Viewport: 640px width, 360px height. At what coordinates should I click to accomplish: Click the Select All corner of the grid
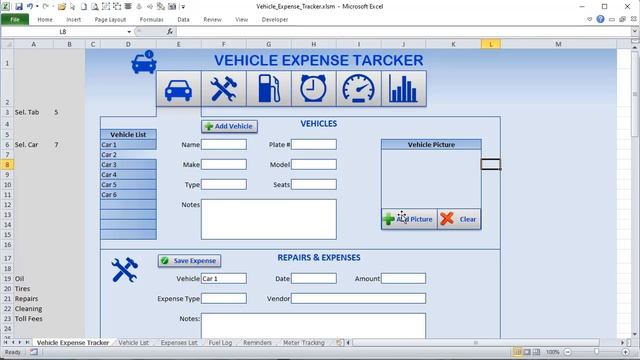click(7, 44)
